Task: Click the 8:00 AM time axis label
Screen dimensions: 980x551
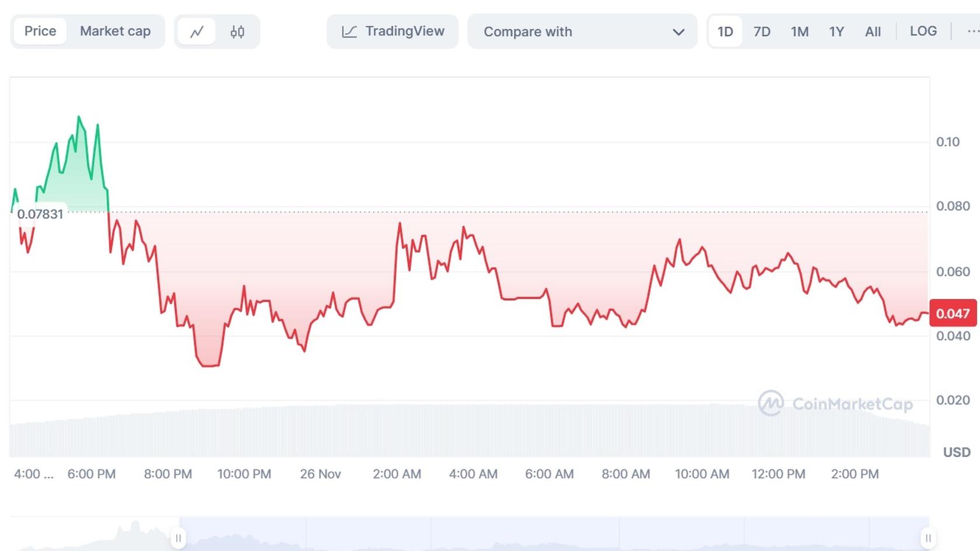Action: pyautogui.click(x=625, y=474)
